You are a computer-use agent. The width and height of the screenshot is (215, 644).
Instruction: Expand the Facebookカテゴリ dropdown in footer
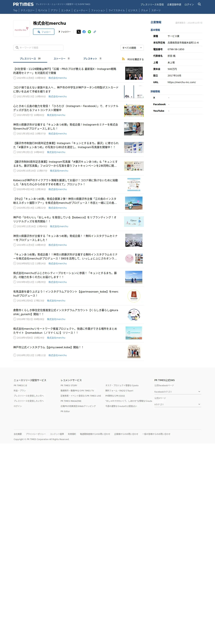click(177, 392)
